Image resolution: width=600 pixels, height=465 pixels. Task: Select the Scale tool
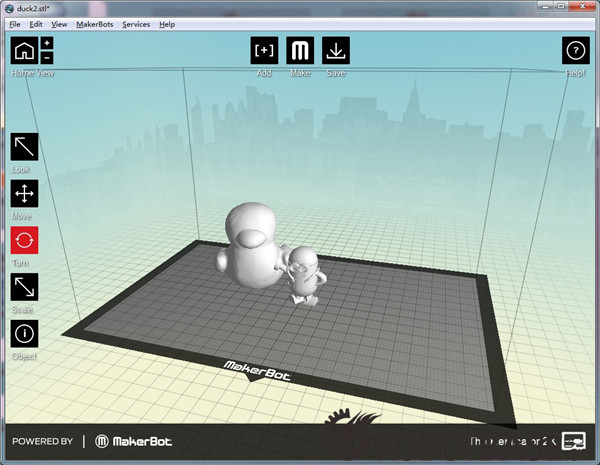(x=24, y=287)
